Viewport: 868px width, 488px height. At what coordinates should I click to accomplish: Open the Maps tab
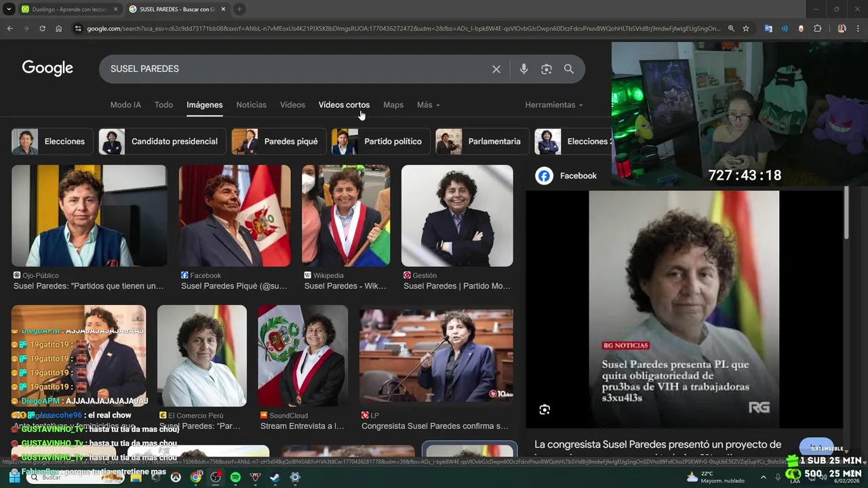(393, 105)
